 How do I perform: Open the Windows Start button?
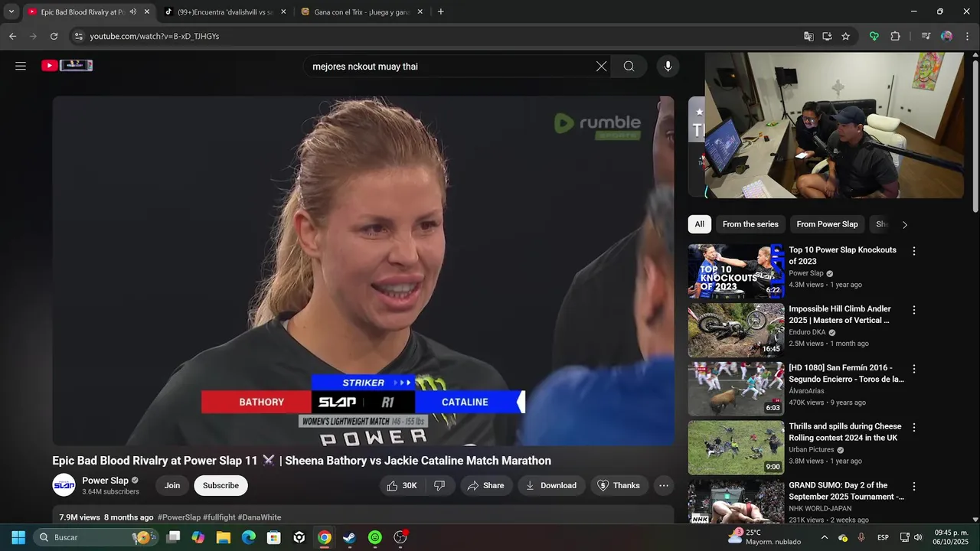18,537
